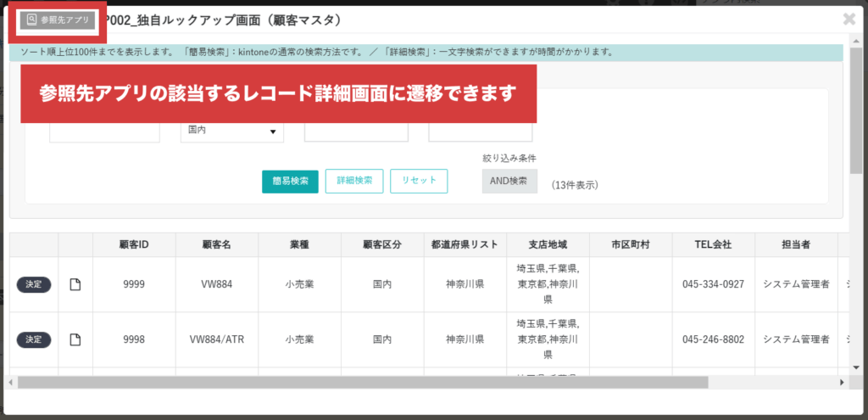868x420 pixels.
Task: Click the 参照先アプリ magnifier button
Action: 58,20
